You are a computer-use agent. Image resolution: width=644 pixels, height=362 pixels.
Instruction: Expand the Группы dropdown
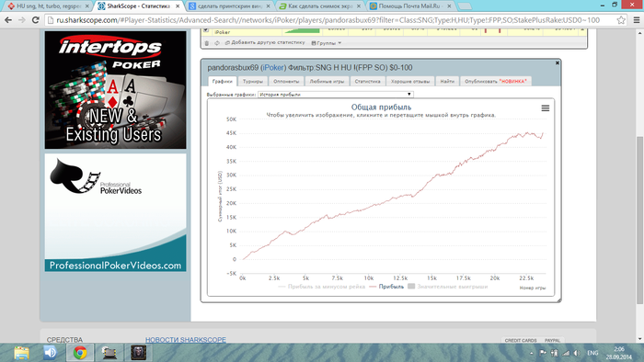tap(327, 42)
